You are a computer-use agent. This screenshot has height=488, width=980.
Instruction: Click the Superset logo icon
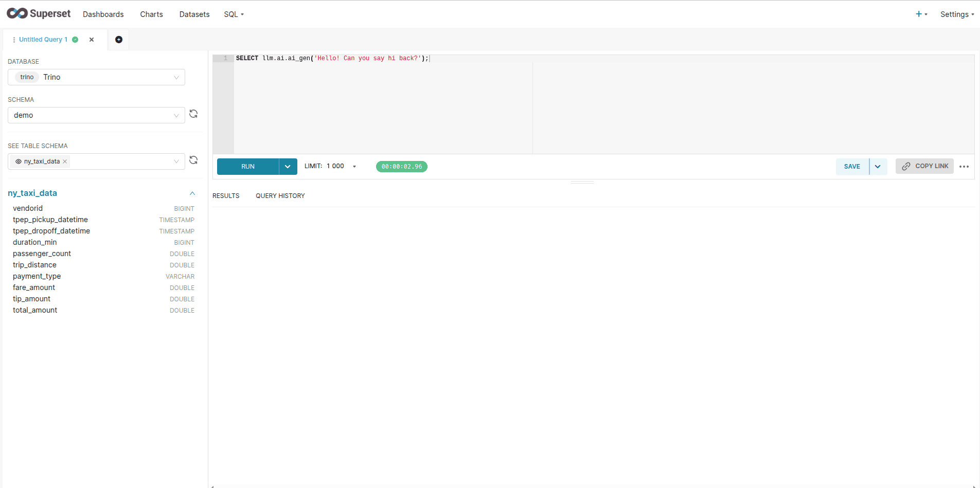(x=17, y=13)
